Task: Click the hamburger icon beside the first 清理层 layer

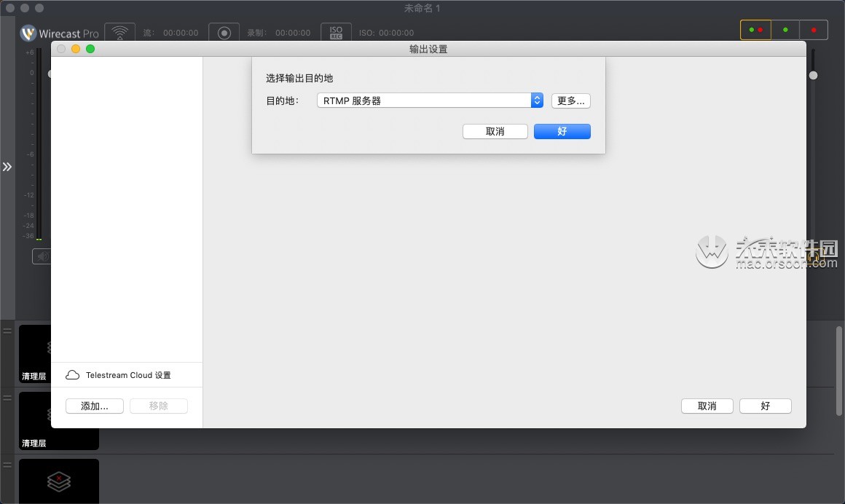Action: tap(7, 329)
